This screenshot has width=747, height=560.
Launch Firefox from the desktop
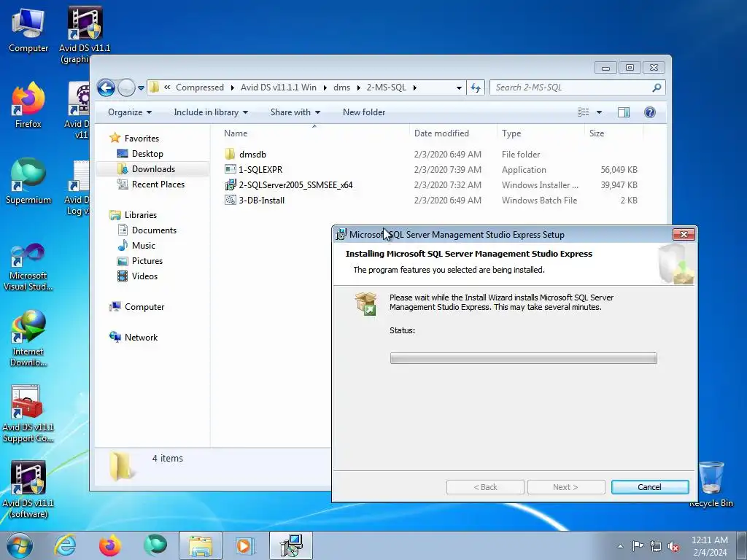(28, 105)
